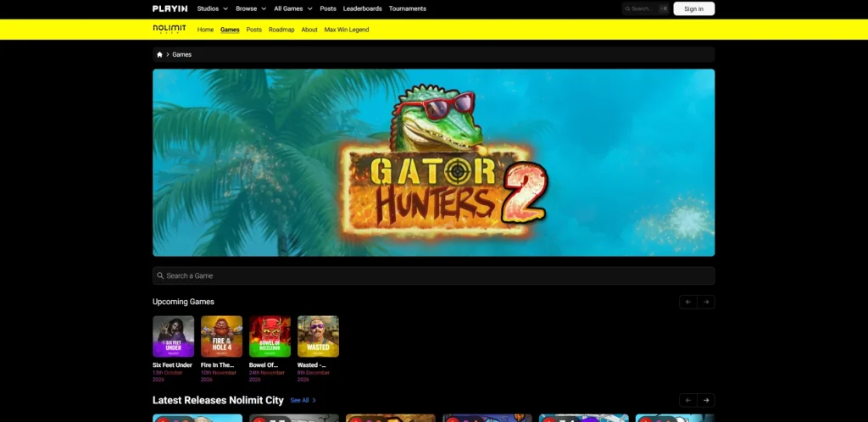Expand the Studios dropdown
868x422 pixels.
tap(213, 8)
